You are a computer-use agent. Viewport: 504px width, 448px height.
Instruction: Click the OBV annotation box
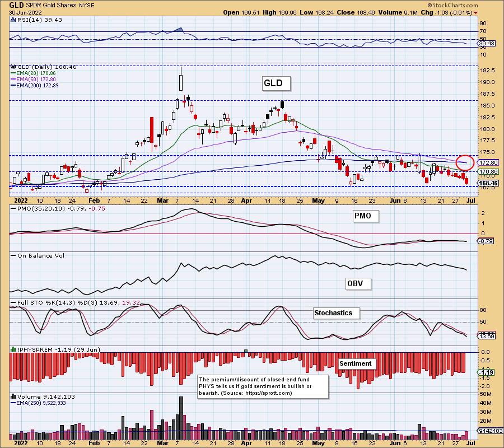358,284
